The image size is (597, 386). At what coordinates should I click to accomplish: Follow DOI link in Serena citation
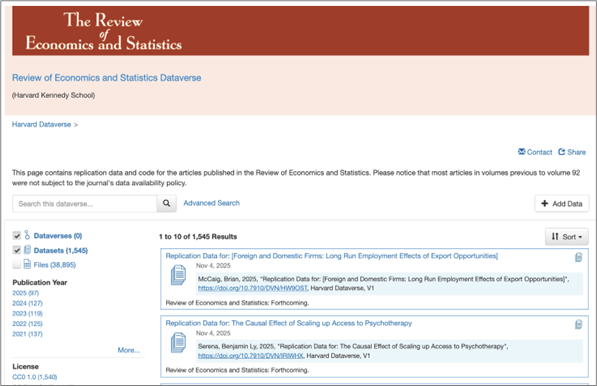pyautogui.click(x=251, y=356)
